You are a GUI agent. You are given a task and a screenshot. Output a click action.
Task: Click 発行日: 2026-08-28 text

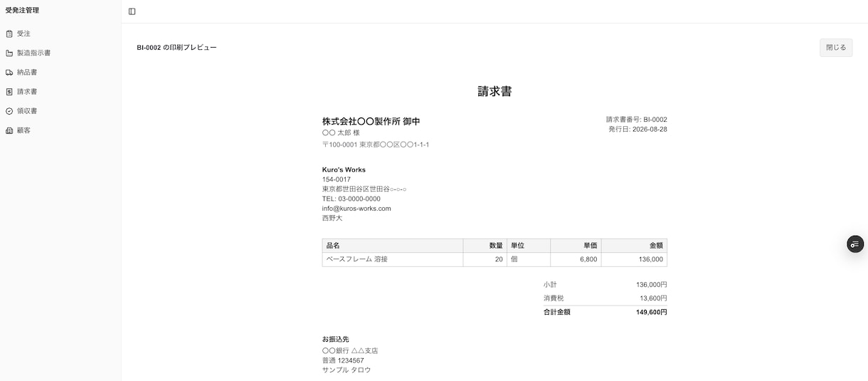tap(637, 130)
